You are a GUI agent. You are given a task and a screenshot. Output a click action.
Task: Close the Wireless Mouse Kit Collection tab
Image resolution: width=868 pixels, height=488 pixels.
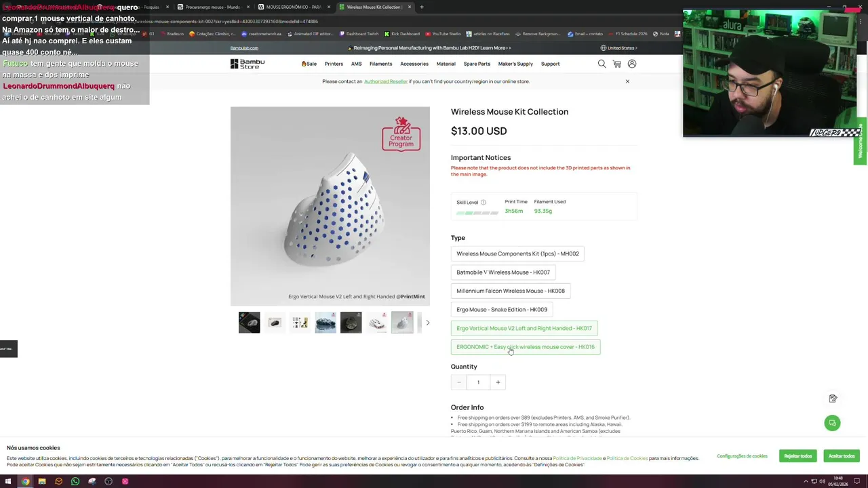(409, 7)
